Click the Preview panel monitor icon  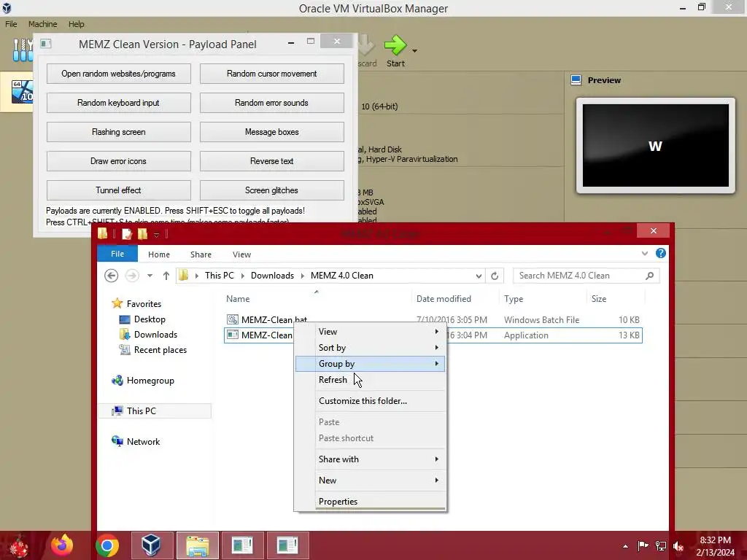pyautogui.click(x=576, y=80)
